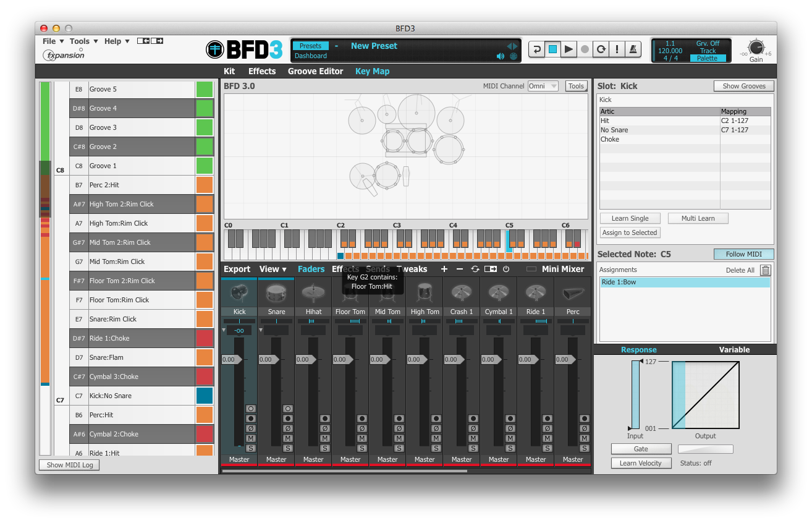Viewport: 812px width, 523px height.
Task: Click the power icon in mixer toolbar
Action: pyautogui.click(x=506, y=269)
